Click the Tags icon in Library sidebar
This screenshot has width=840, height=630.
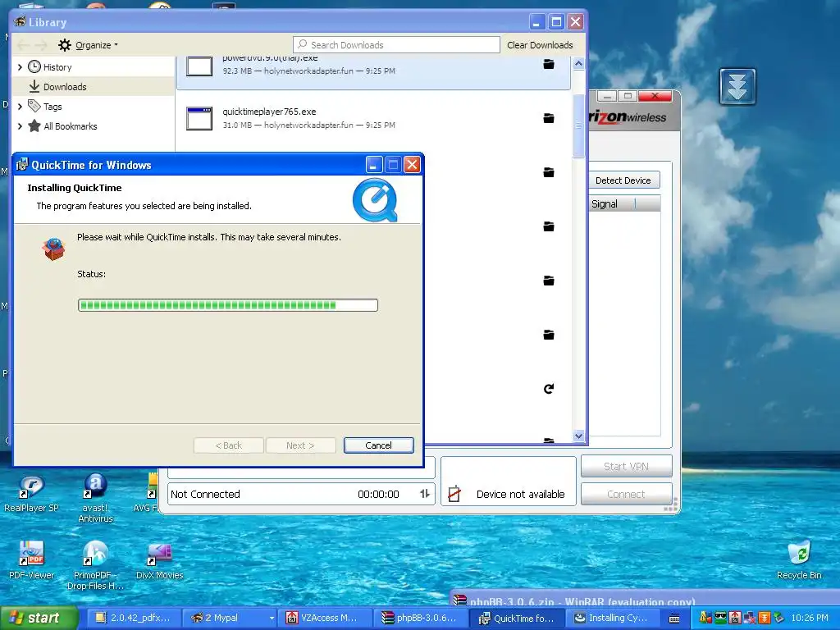[34, 106]
